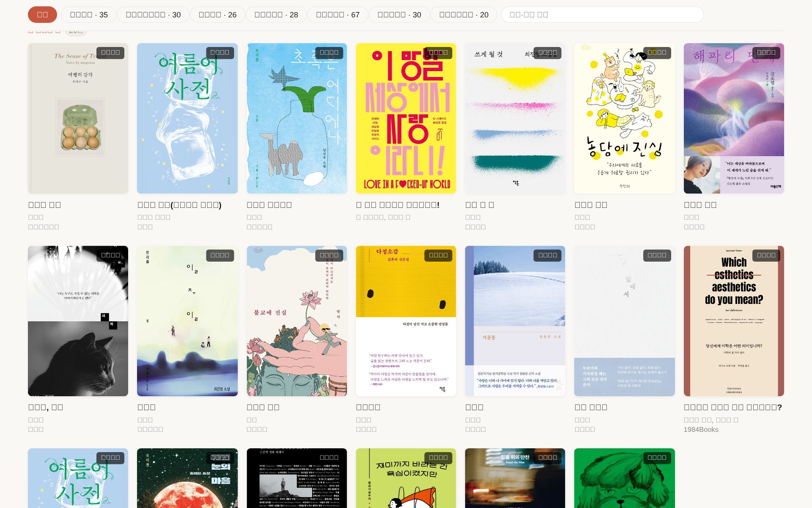Viewport: 812px width, 508px height.
Task: Open the '불교에 진심' lotus Buddha cover
Action: (296, 321)
